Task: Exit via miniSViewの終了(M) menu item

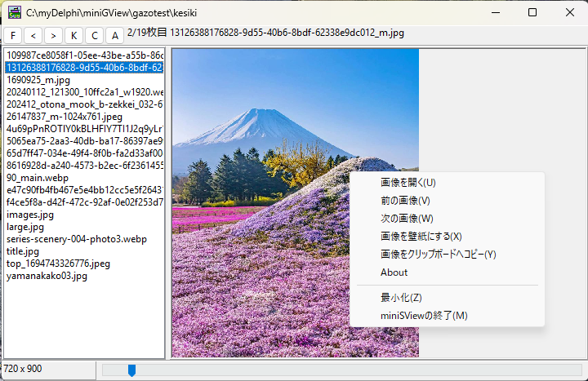Action: click(x=424, y=316)
